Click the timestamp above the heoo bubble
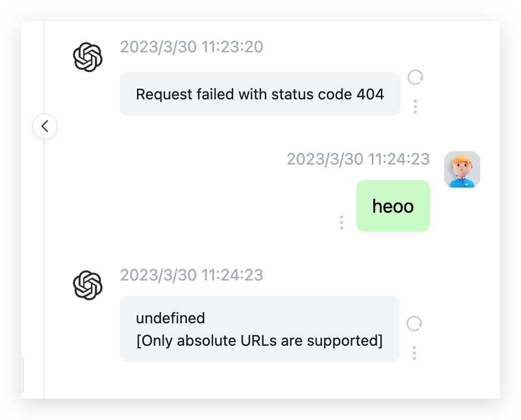The image size is (521, 420). 358,159
